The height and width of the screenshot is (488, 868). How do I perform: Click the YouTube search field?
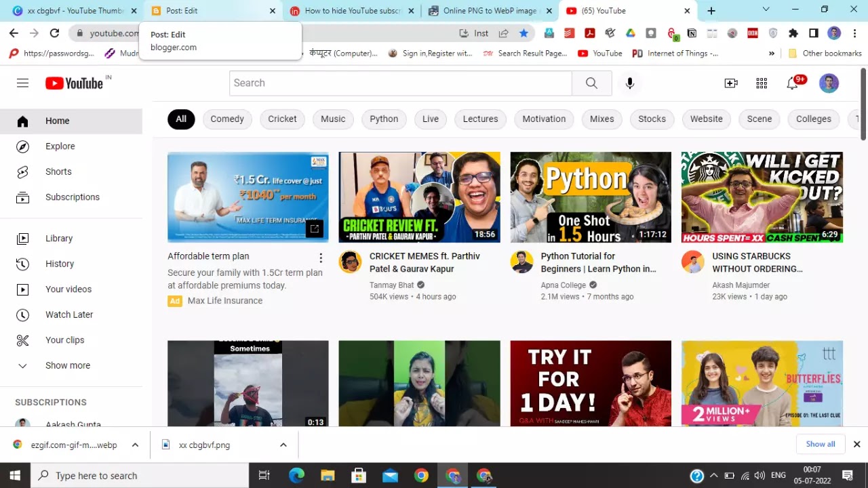(400, 83)
